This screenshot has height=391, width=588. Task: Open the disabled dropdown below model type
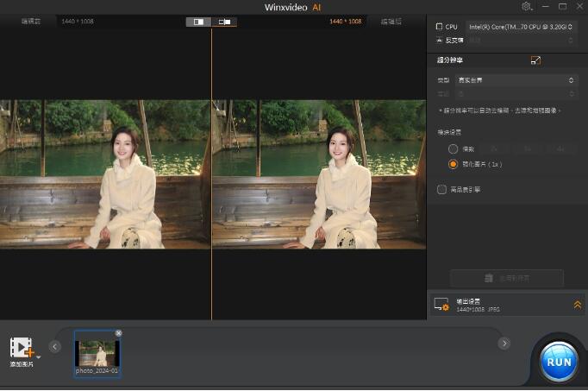tap(516, 94)
